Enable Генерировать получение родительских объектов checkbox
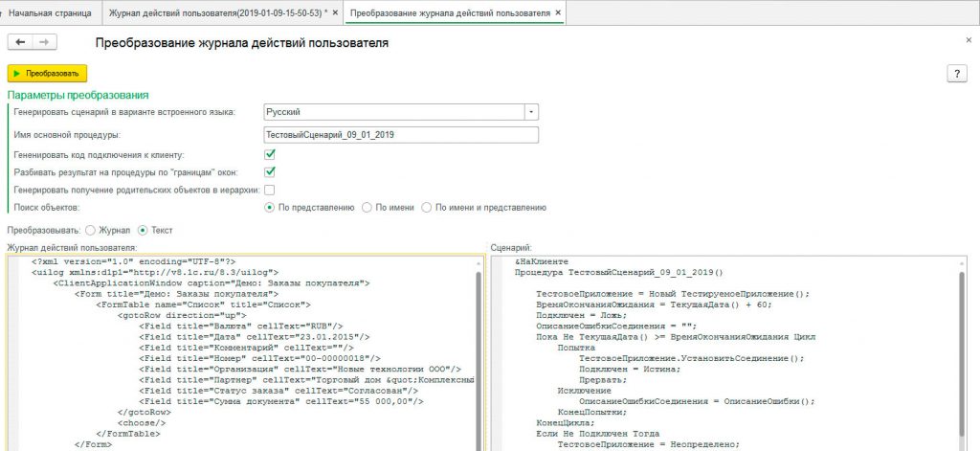980x451 pixels. click(270, 190)
